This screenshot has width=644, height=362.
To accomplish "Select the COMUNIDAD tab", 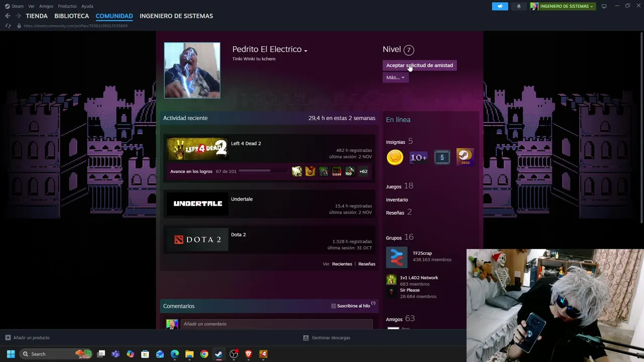I will pos(114,16).
